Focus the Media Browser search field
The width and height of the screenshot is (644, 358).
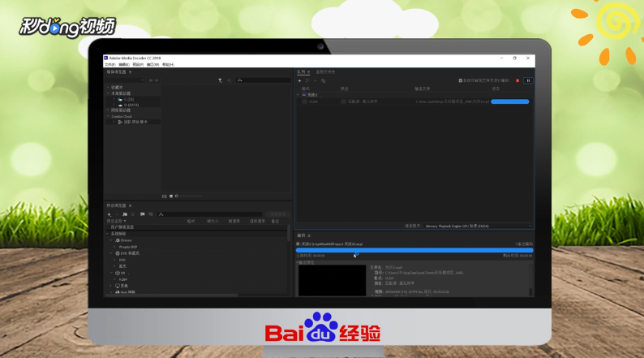[264, 80]
